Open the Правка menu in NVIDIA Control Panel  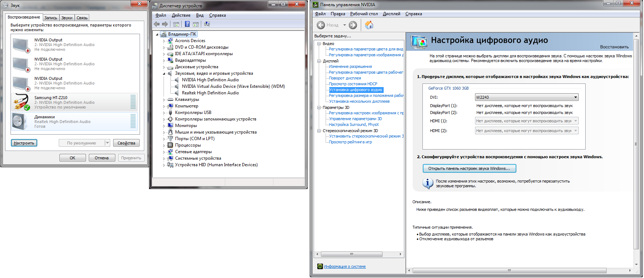(x=338, y=14)
